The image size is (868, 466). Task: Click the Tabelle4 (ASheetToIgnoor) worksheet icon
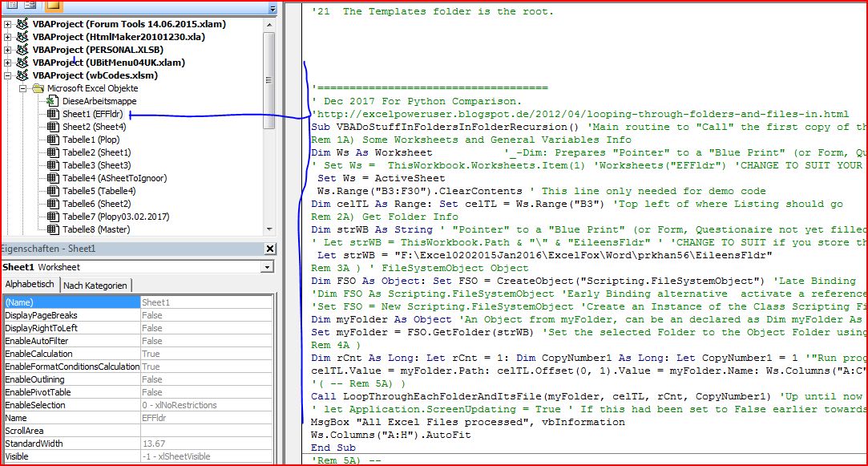pyautogui.click(x=53, y=178)
